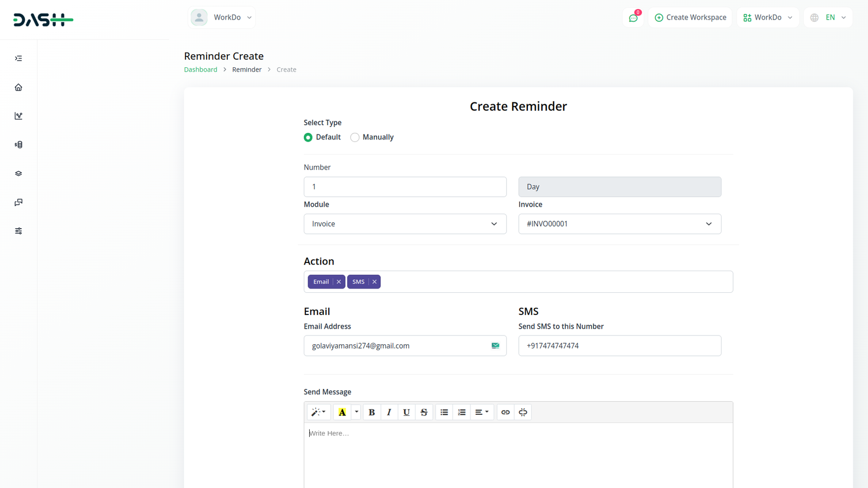Image resolution: width=868 pixels, height=488 pixels.
Task: Expand the sidebar menu toggle icon
Action: point(18,59)
